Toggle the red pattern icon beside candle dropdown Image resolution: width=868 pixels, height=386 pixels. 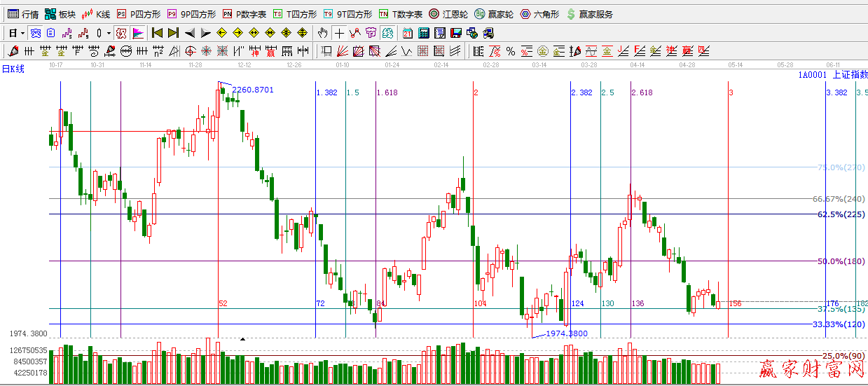click(121, 33)
